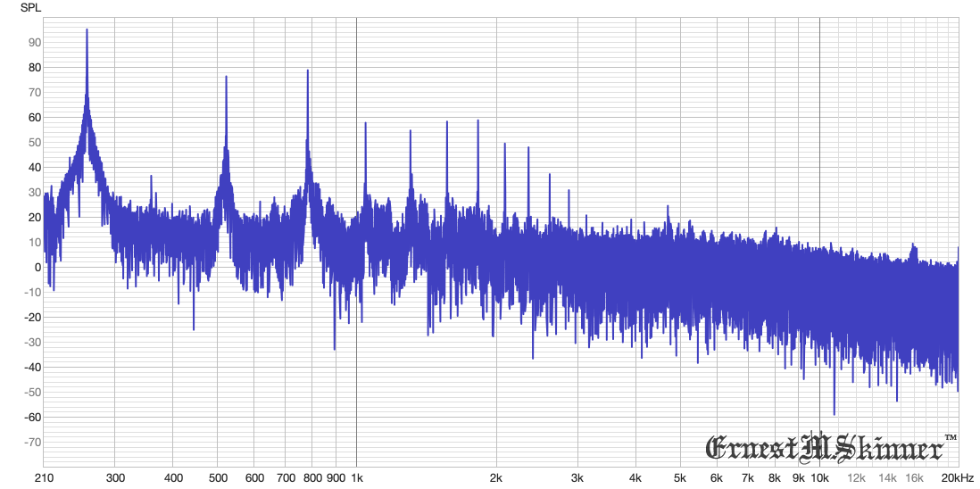Click the 900 frequency axis label
Viewport: 980px width, 489px height.
336,477
